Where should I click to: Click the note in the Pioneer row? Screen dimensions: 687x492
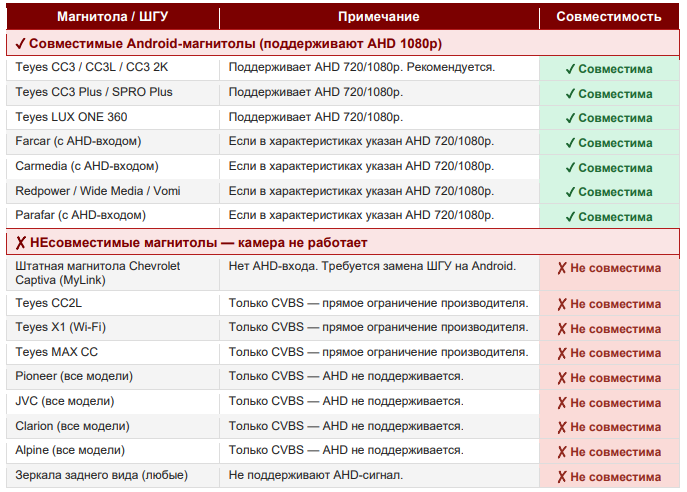346,376
